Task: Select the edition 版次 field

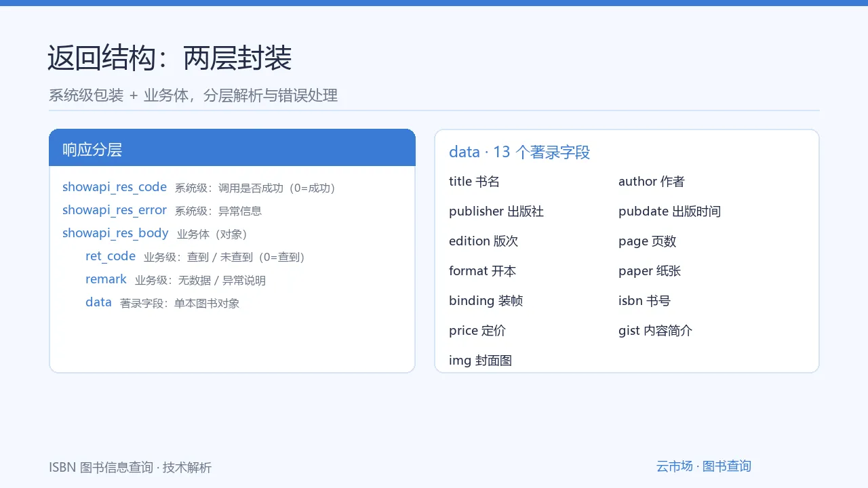Action: coord(484,241)
